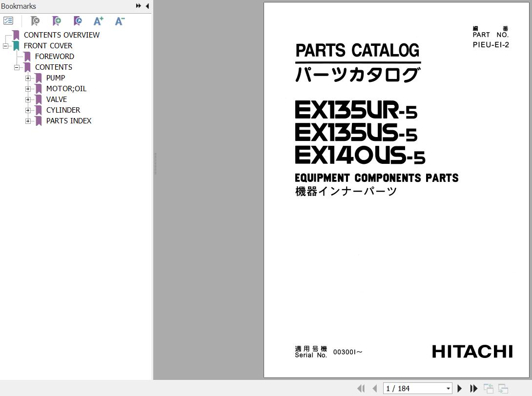
Task: Click the double-arrow icon in Bookmarks header
Action: point(139,6)
